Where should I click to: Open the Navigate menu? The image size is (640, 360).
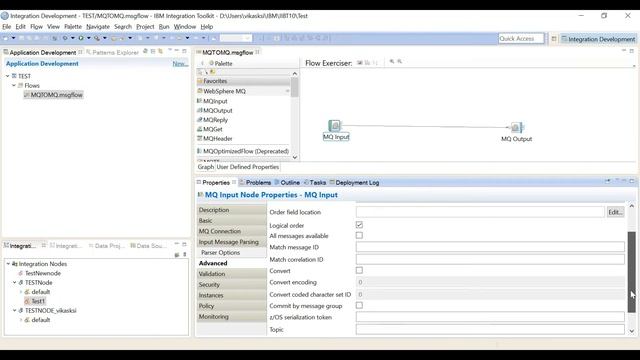(x=98, y=27)
